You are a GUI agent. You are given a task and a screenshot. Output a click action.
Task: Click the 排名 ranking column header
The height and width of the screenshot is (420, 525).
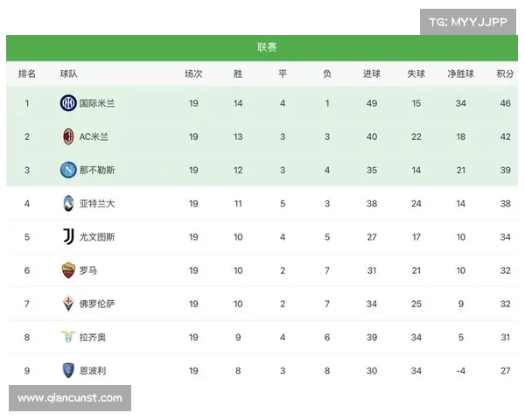pos(27,73)
